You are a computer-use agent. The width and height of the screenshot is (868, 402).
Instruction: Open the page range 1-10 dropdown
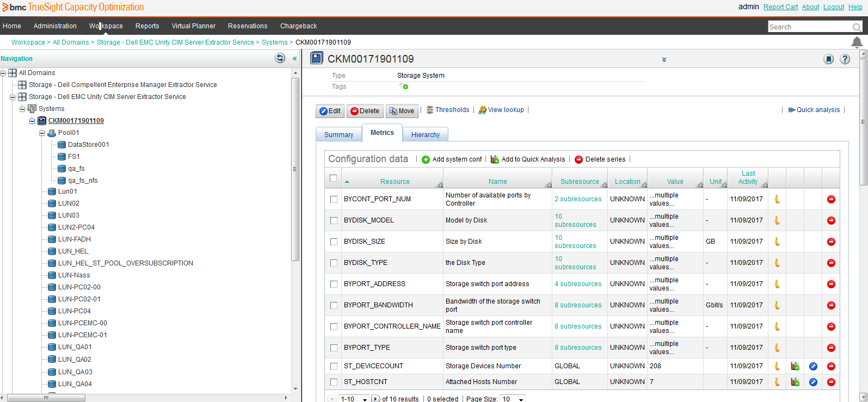(x=354, y=399)
